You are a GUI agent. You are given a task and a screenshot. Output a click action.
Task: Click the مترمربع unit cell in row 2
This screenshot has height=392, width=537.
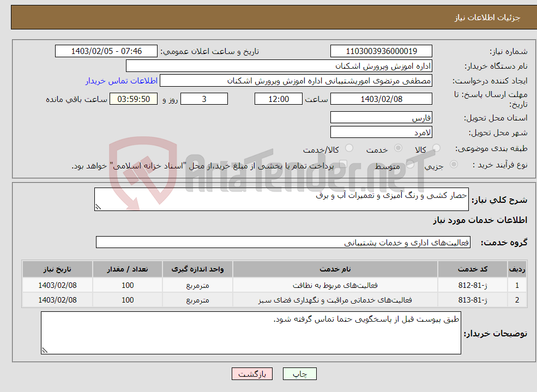click(197, 300)
